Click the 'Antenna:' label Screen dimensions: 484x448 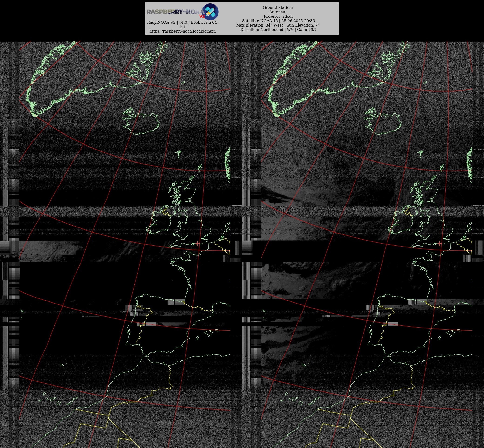tap(278, 12)
